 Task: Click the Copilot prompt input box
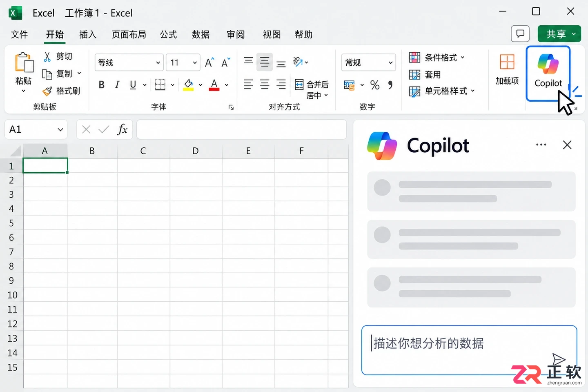pos(469,350)
